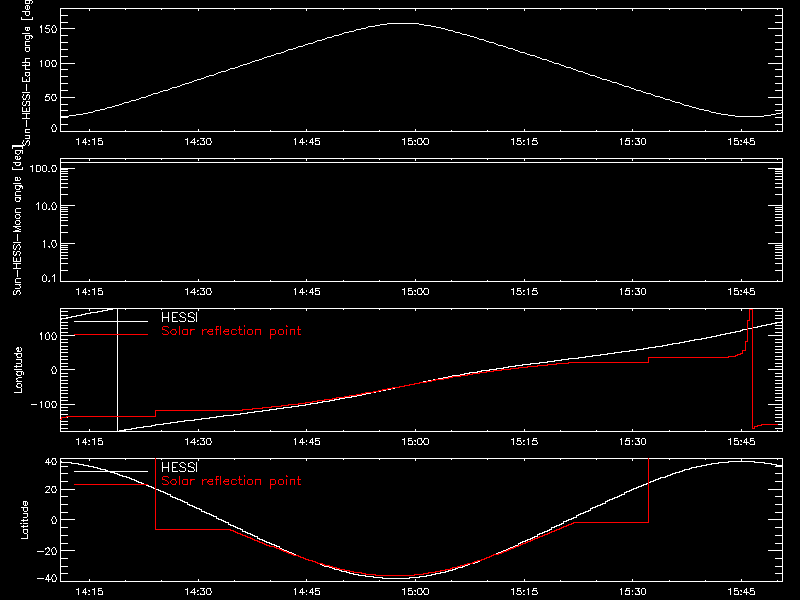Click the "0" tick on Longitude plot
Viewport: 800px width, 600px height.
point(54,370)
